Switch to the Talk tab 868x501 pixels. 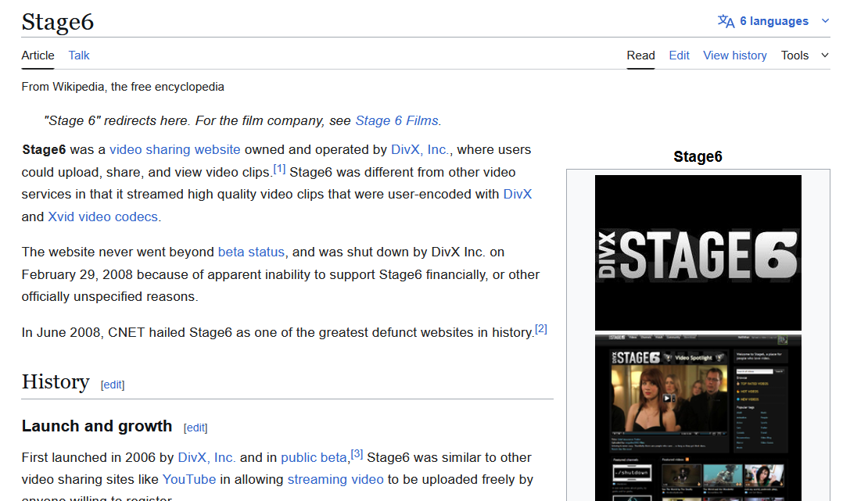click(79, 55)
